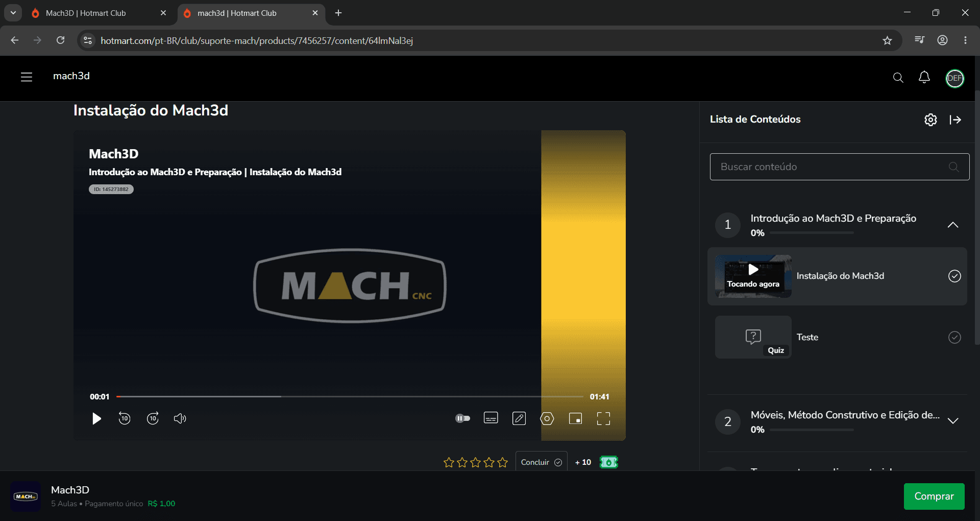Rate the lesson three stars
The image size is (980, 521).
476,462
